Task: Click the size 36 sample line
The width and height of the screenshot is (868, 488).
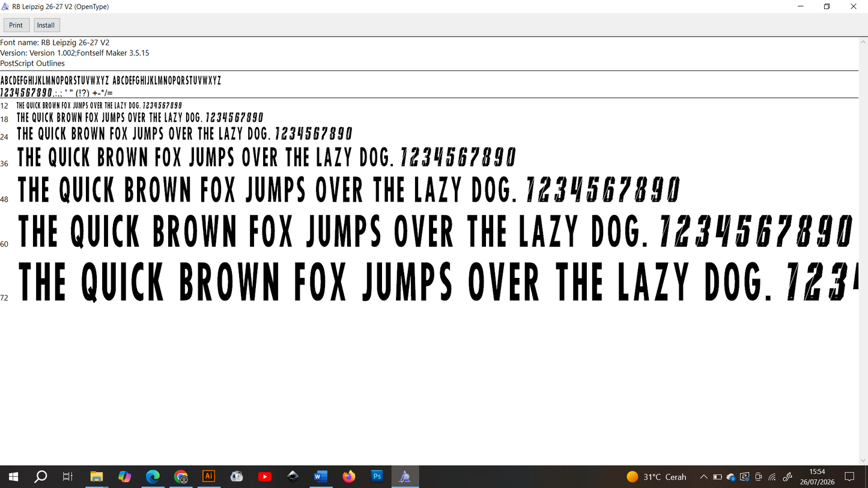Action: pos(267,157)
